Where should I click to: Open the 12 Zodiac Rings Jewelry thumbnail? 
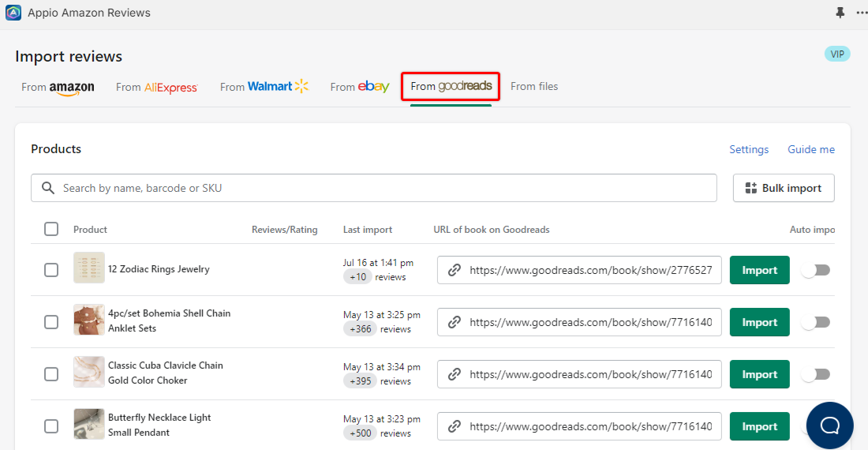[89, 268]
